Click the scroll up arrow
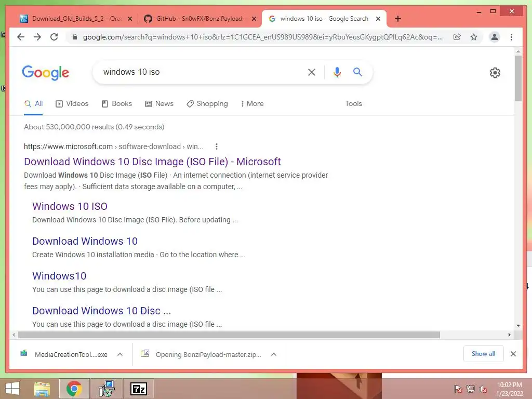The height and width of the screenshot is (399, 532). point(518,51)
